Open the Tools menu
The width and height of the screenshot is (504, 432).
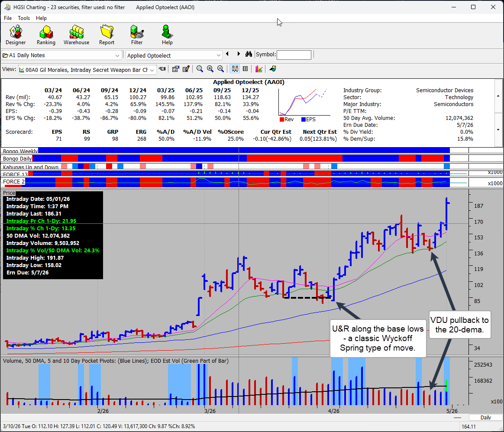[x=24, y=18]
